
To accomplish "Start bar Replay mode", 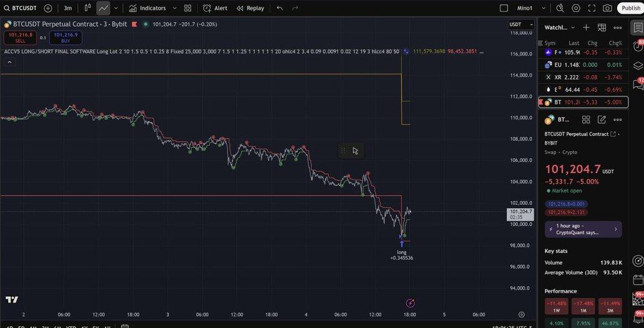I will pos(250,8).
